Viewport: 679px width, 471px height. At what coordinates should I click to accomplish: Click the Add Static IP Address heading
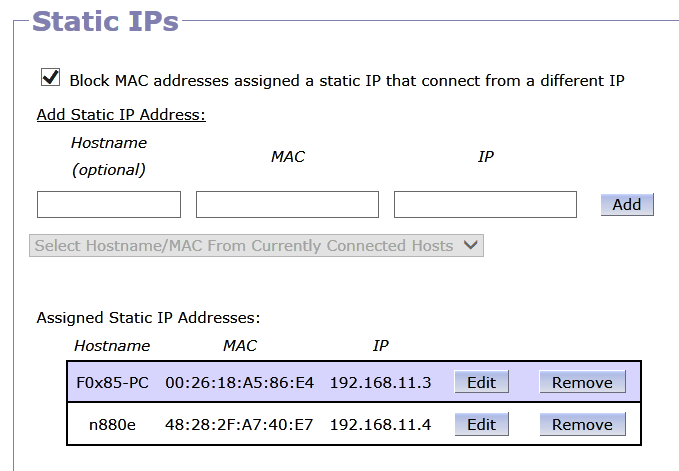click(x=121, y=115)
